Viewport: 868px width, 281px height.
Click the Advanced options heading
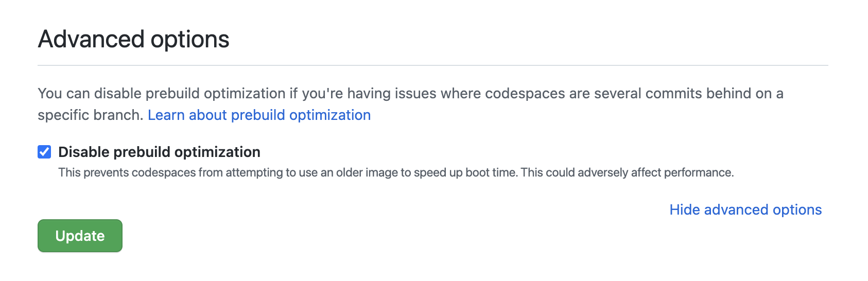click(133, 39)
